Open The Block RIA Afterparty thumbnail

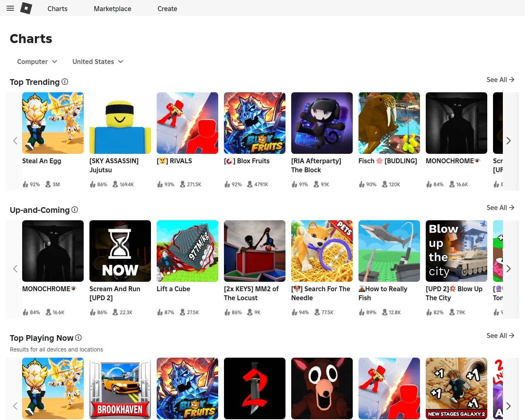[322, 123]
